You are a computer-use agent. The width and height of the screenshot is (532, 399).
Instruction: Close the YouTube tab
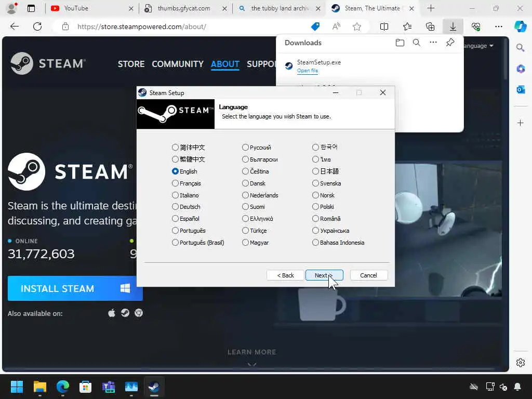pyautogui.click(x=131, y=8)
